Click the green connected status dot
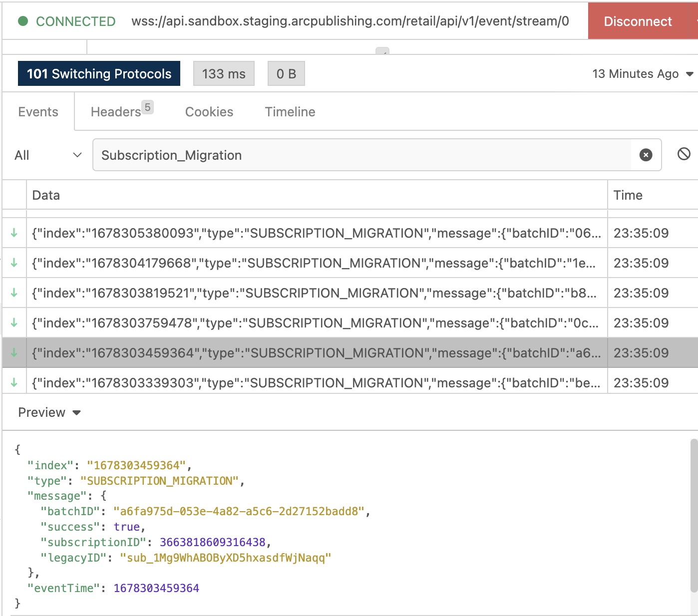This screenshot has width=698, height=616. [23, 21]
